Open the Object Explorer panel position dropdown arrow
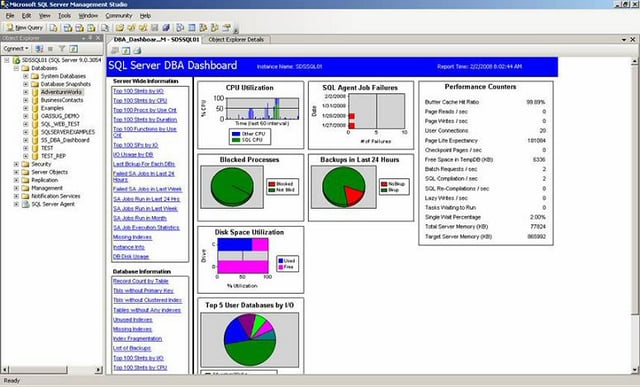Screen dimensions: 640x387 coord(84,38)
